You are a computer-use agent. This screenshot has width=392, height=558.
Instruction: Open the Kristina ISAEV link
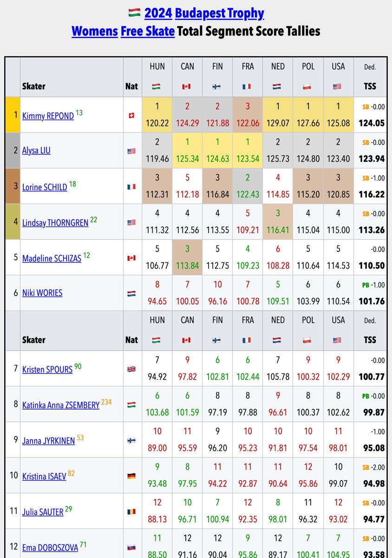click(44, 477)
